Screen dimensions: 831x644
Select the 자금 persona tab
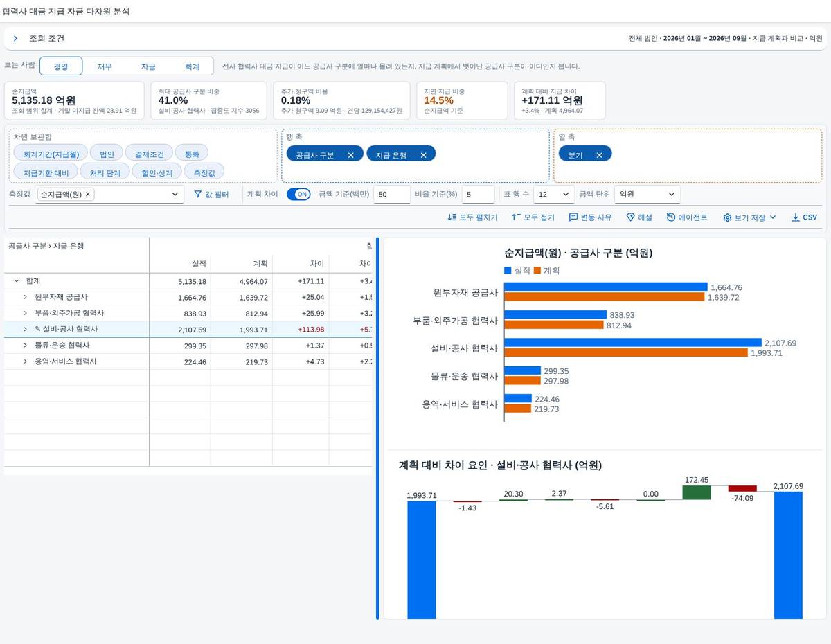point(148,66)
